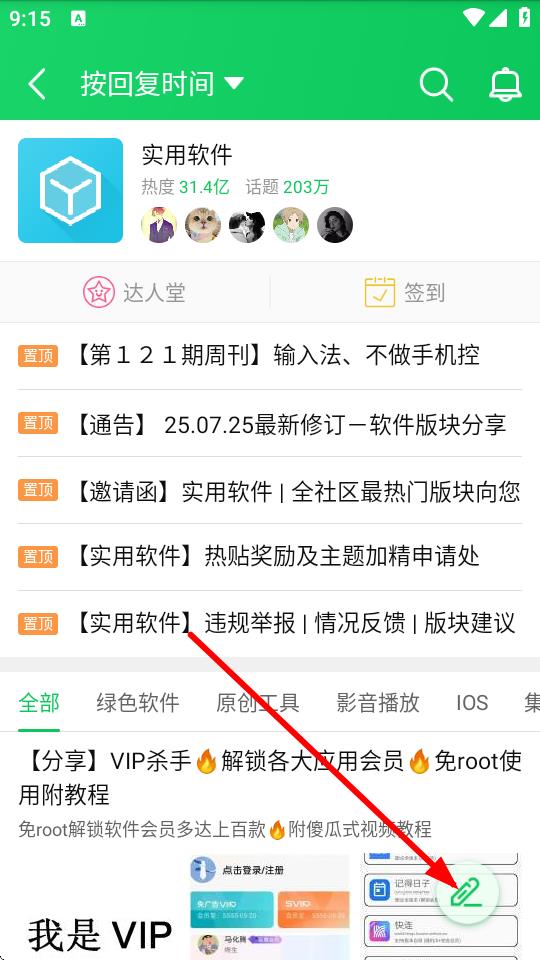This screenshot has width=540, height=960.
Task: Open the IOS tab
Action: point(472,702)
